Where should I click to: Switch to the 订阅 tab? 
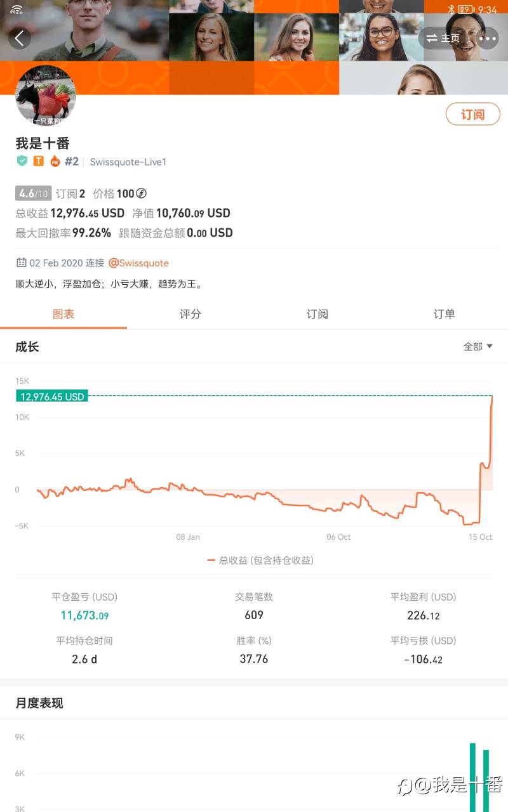tap(317, 314)
